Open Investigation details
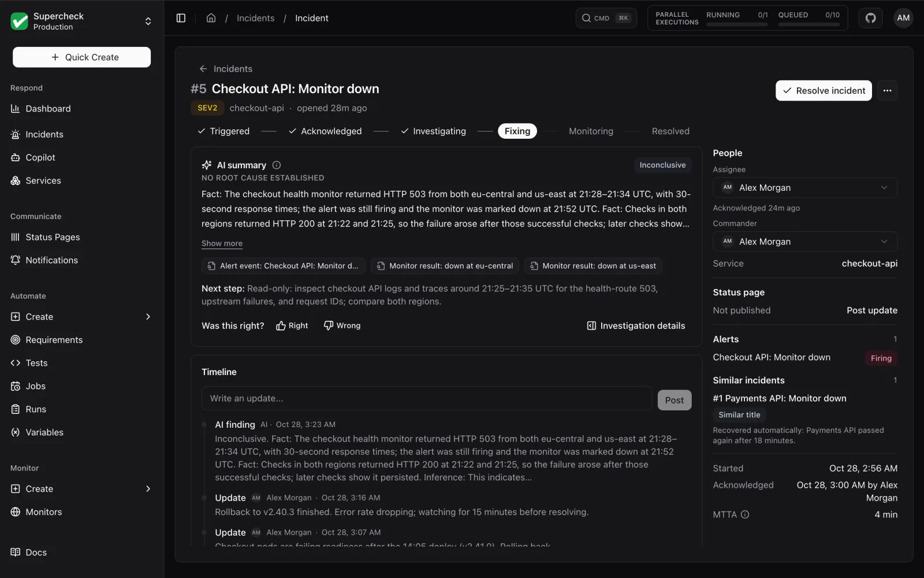Image resolution: width=924 pixels, height=578 pixels. 636,326
